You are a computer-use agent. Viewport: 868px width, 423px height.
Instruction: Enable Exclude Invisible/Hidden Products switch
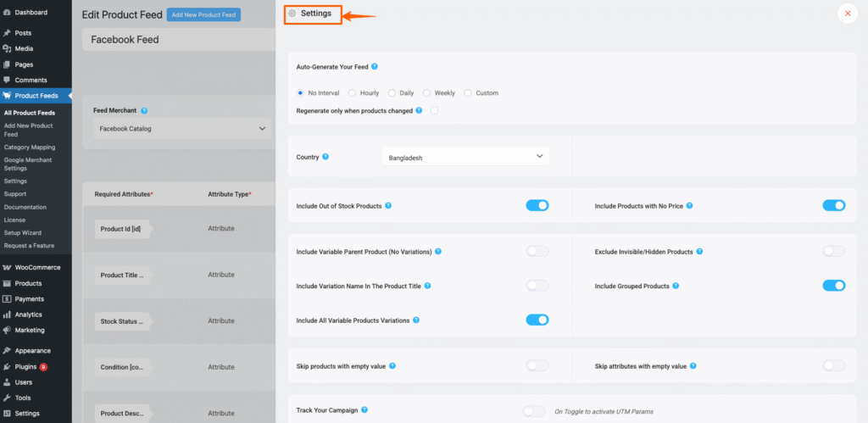pyautogui.click(x=834, y=252)
